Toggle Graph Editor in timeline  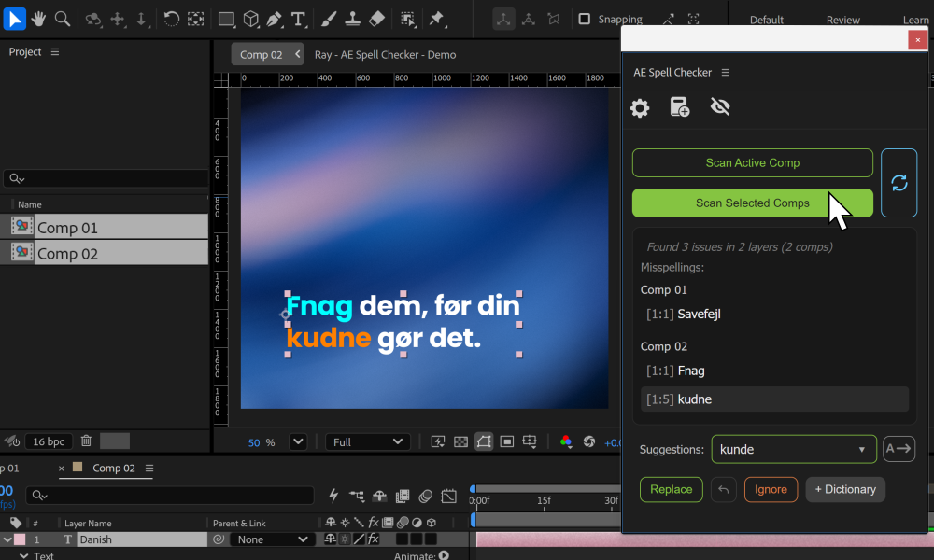click(448, 496)
